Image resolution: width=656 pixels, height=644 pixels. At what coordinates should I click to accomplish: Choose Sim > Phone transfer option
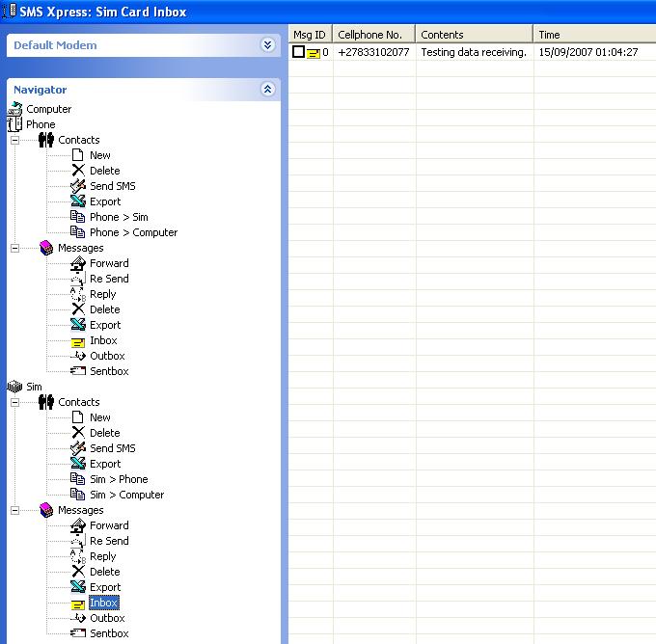[119, 479]
